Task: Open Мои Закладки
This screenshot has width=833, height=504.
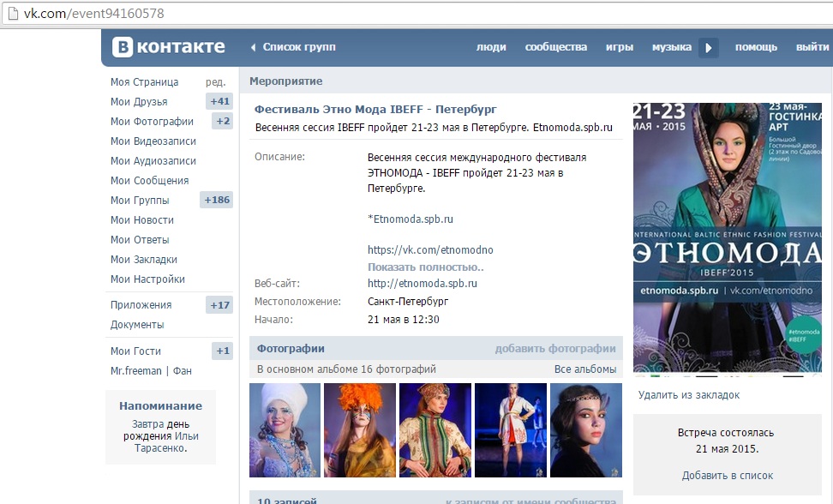Action: point(143,259)
